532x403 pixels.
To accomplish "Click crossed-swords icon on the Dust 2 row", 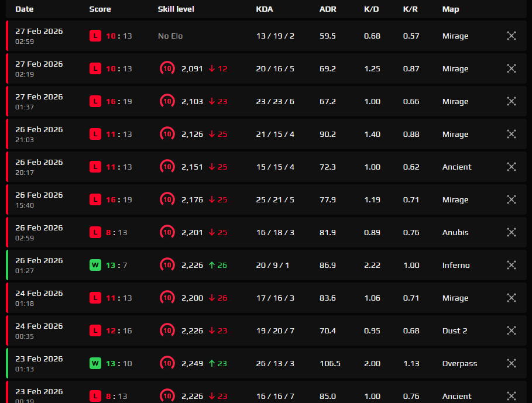I will (512, 331).
